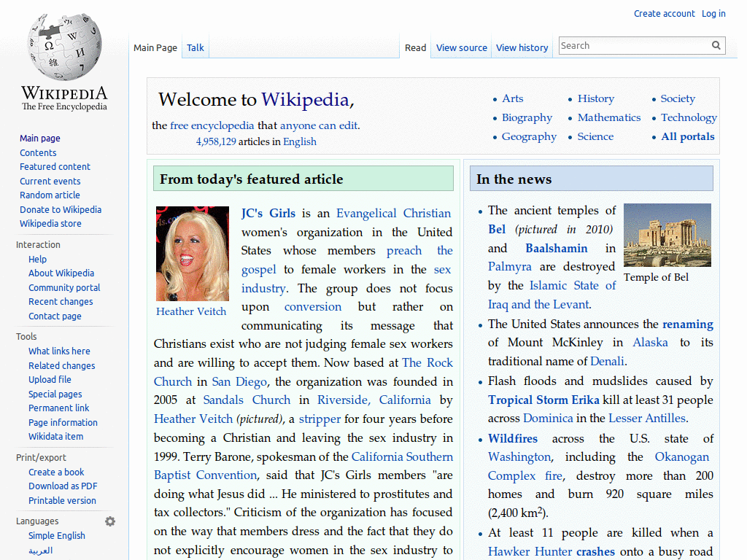Open the Science portal link
Image resolution: width=747 pixels, height=560 pixels.
(x=595, y=136)
